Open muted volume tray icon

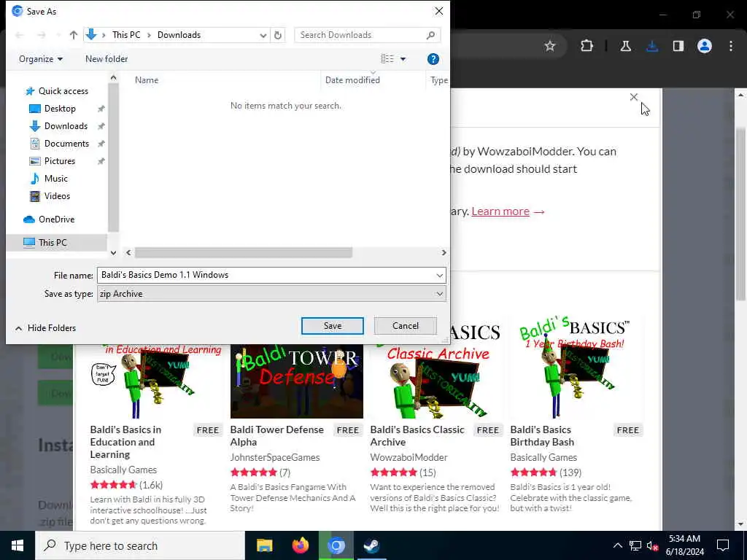pos(653,545)
